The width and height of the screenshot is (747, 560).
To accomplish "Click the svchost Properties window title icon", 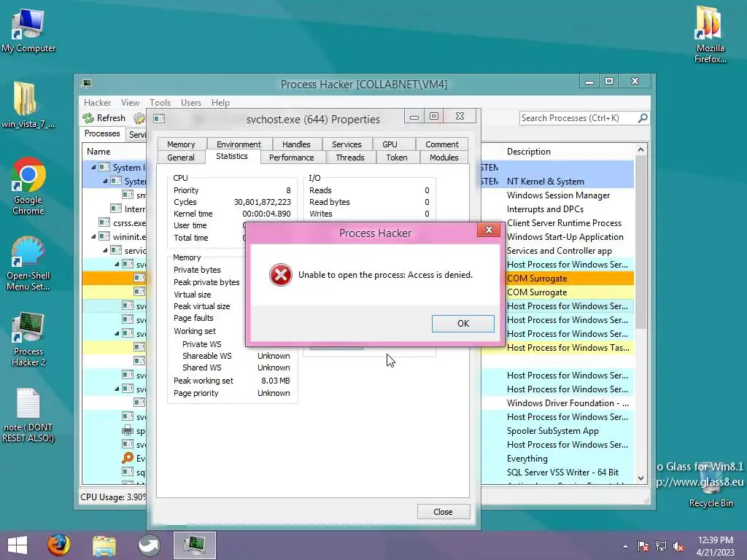I will click(159, 119).
